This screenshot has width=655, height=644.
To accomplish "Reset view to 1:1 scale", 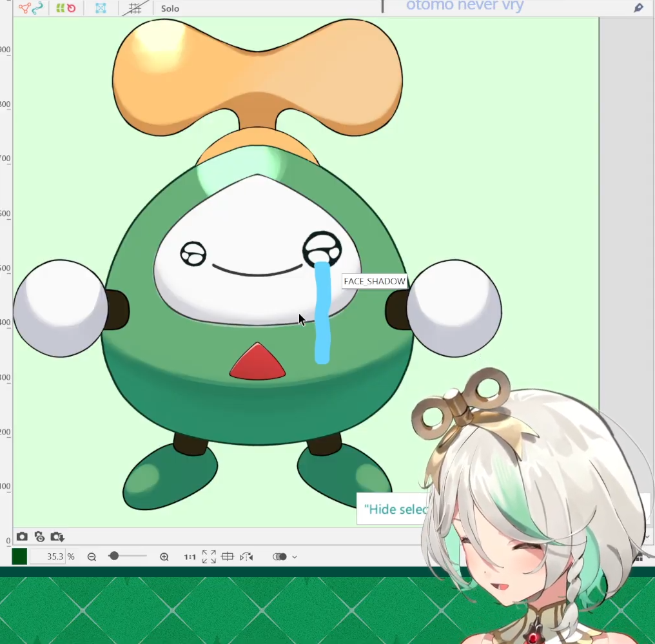I will [x=190, y=556].
